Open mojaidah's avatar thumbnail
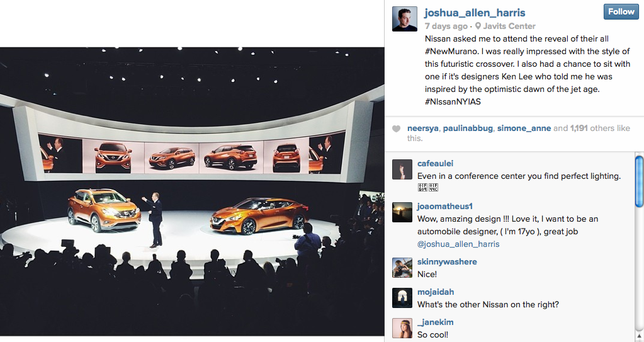This screenshot has height=342, width=644. [x=402, y=298]
